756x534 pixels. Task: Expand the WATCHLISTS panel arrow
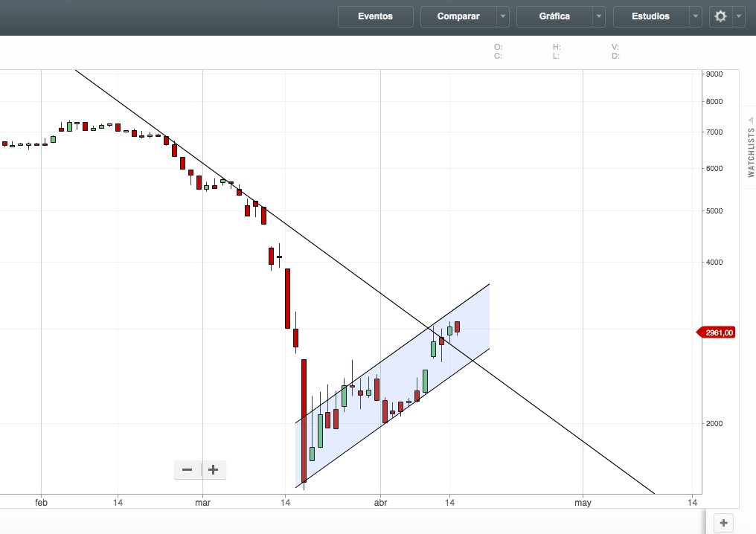[x=751, y=120]
